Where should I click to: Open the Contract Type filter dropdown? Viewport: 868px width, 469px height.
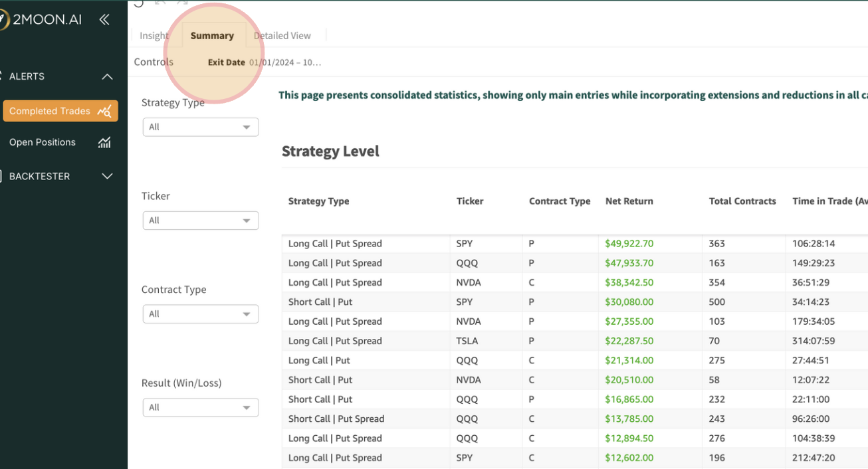pos(200,314)
